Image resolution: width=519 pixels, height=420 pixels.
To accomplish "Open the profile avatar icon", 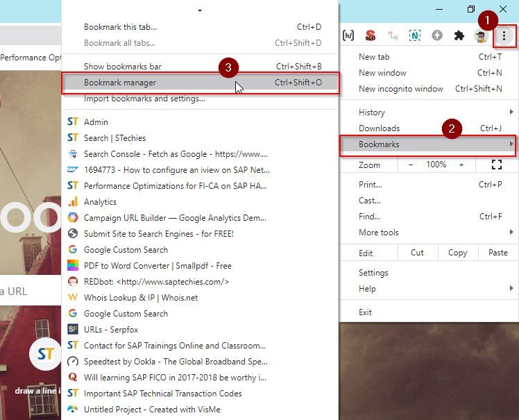I will click(481, 36).
